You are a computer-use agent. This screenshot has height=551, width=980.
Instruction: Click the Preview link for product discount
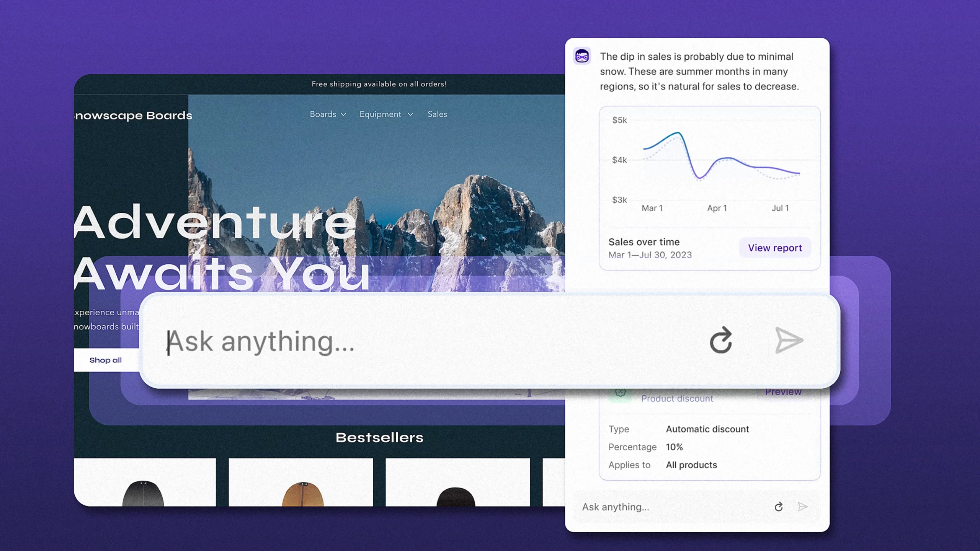(783, 391)
